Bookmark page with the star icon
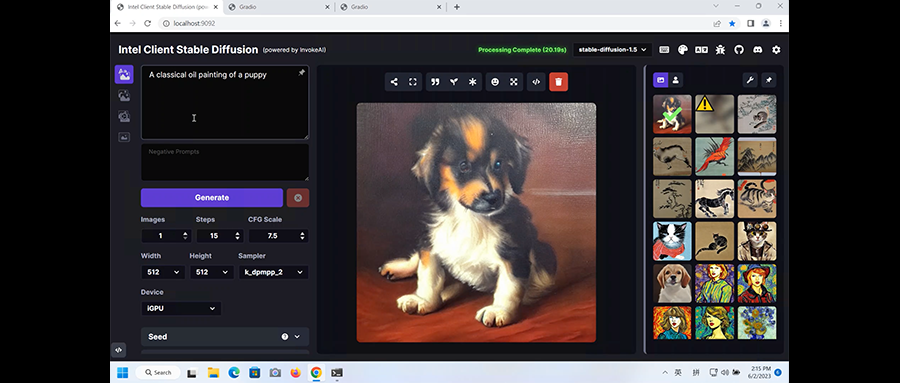 click(732, 24)
